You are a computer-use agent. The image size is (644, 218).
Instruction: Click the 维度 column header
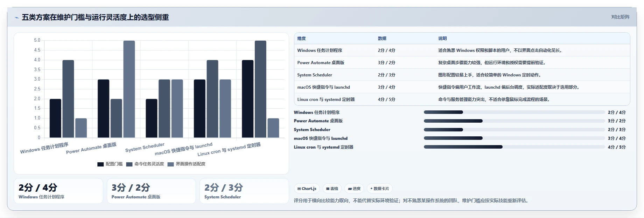click(x=302, y=39)
